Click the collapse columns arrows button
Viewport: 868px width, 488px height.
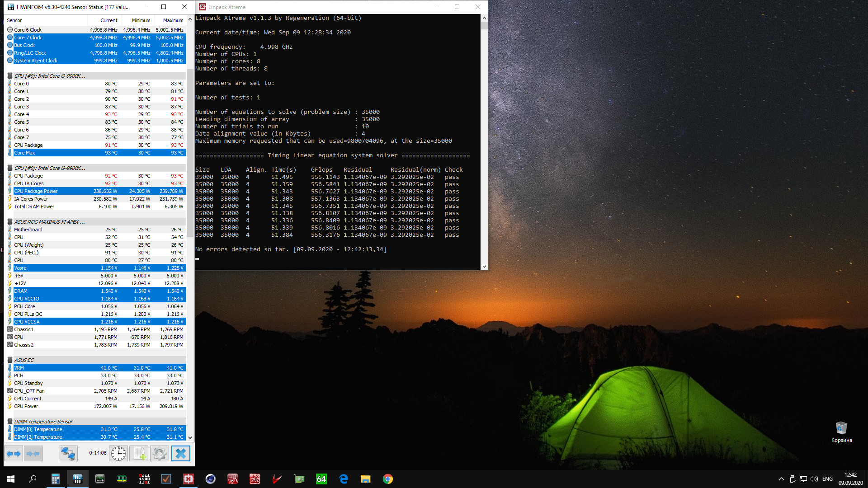coord(33,453)
